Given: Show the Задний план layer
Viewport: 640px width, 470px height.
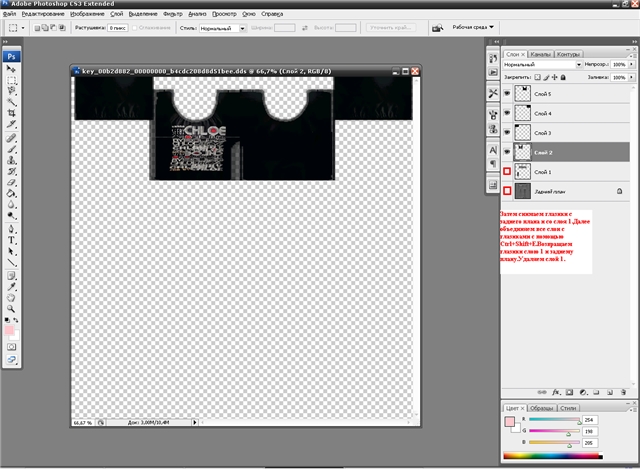Looking at the screenshot, I should tap(507, 191).
